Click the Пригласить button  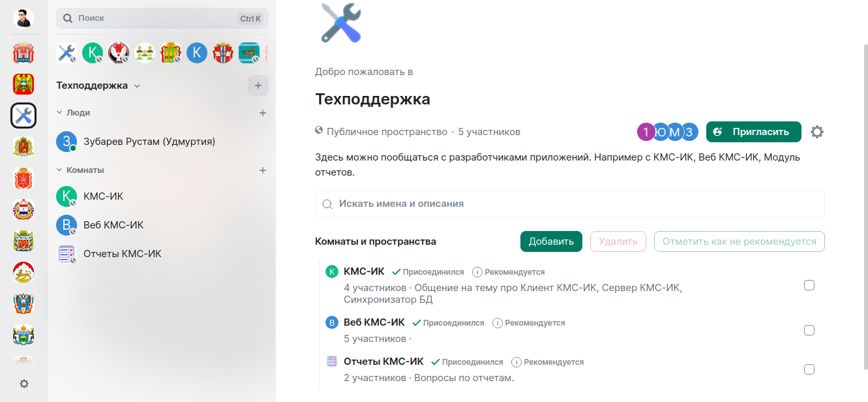click(x=753, y=132)
